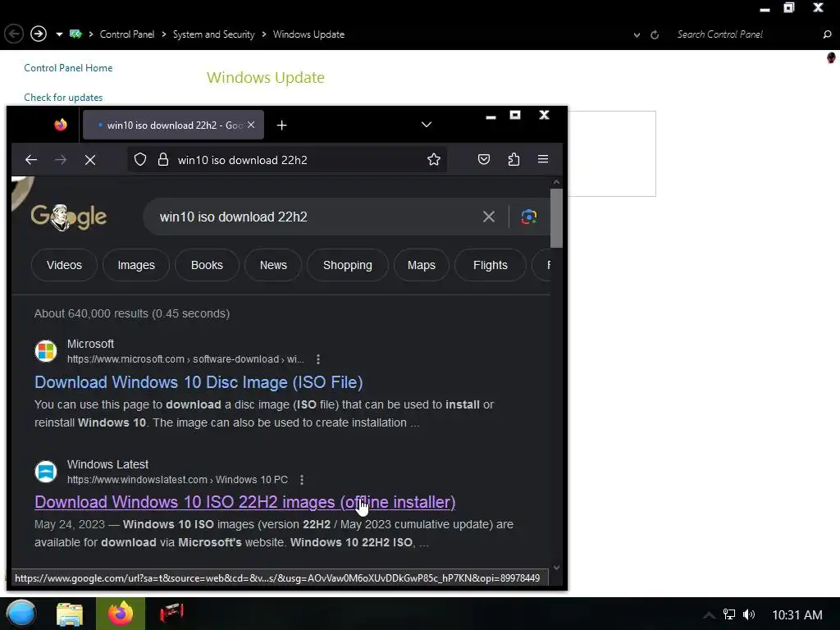840x630 pixels.
Task: Filter results by Maps
Action: coord(422,265)
